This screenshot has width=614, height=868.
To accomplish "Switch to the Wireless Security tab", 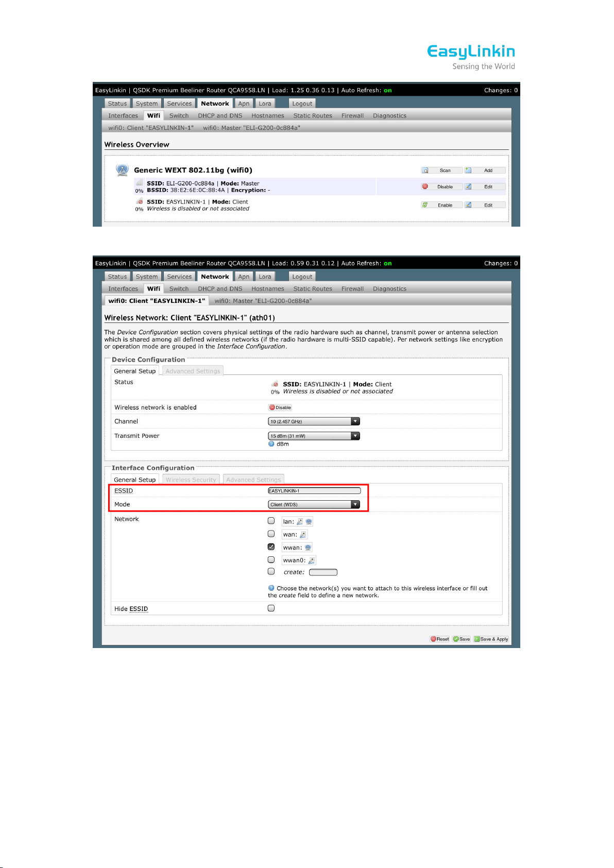I will pyautogui.click(x=191, y=480).
